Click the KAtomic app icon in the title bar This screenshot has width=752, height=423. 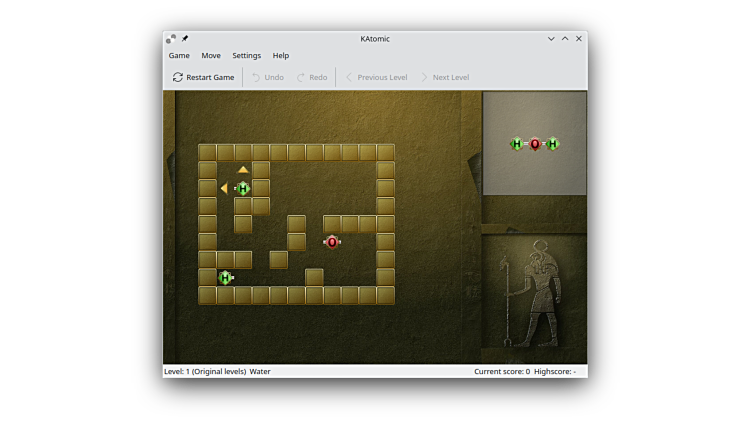tap(171, 39)
